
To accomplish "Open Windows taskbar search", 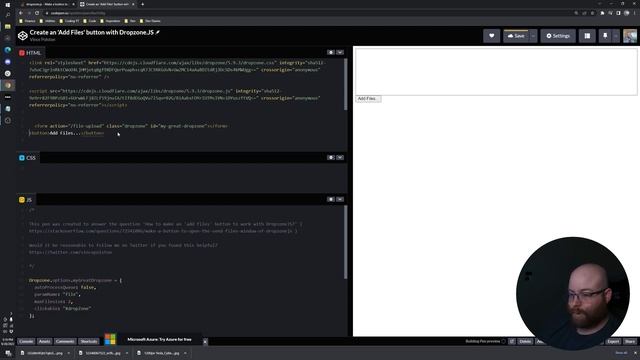I will click(x=8, y=15).
